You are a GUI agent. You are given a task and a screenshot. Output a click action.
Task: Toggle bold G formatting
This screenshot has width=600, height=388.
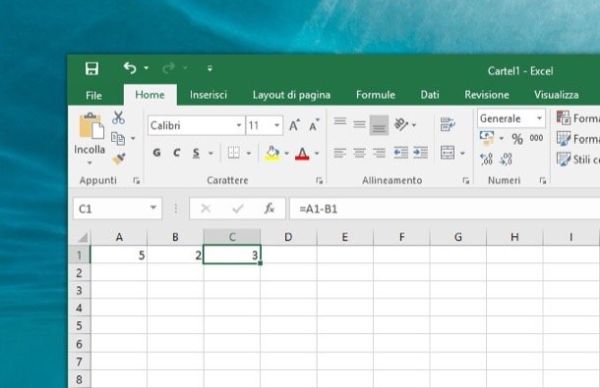pyautogui.click(x=157, y=153)
